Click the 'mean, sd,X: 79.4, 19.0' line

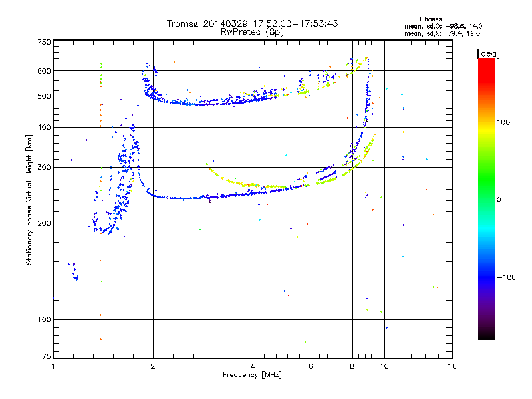coord(442,33)
